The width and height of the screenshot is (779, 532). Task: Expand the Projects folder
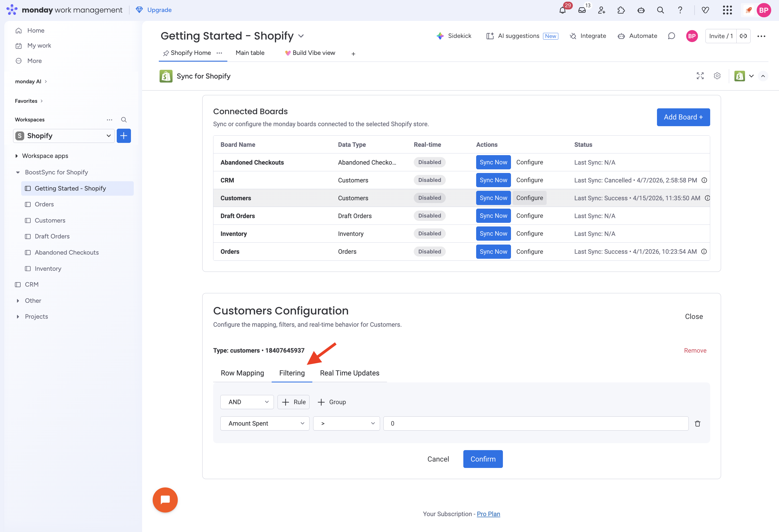pyautogui.click(x=18, y=317)
